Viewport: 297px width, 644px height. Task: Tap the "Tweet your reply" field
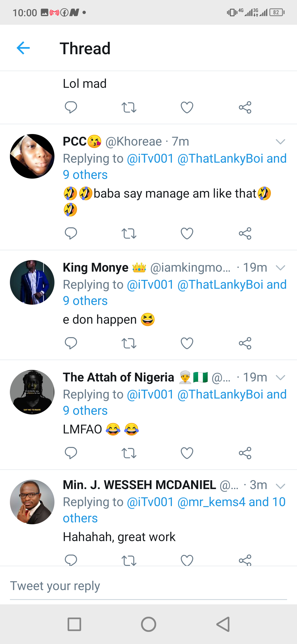tap(148, 586)
